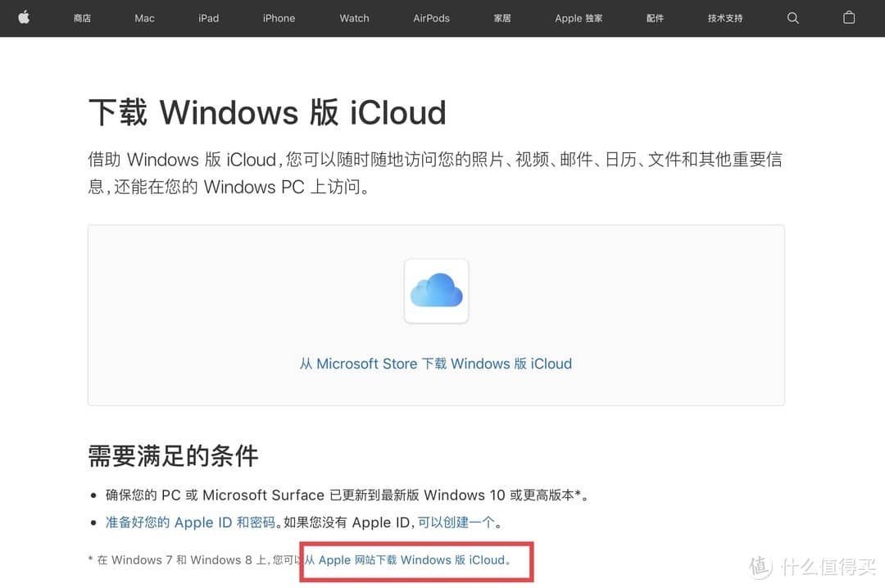The width and height of the screenshot is (885, 588).
Task: Click 从 Microsoft Store 下载 Windows 版 iCloud link
Action: click(x=436, y=364)
